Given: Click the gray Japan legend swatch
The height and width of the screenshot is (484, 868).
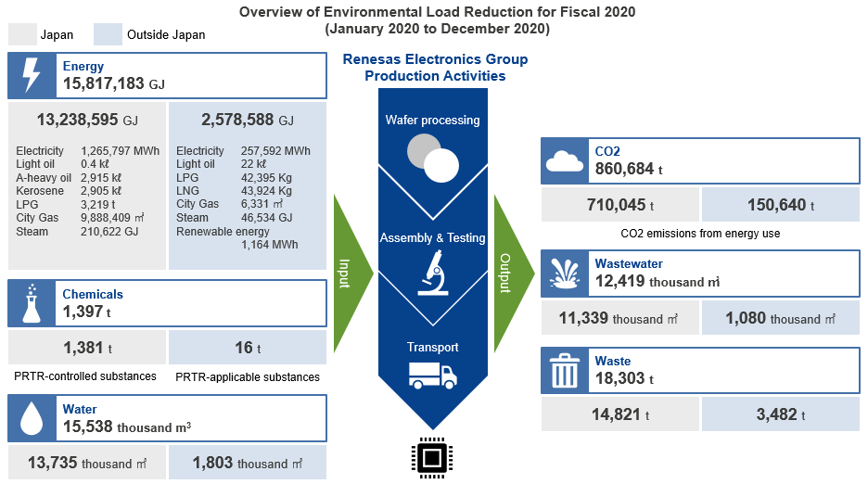Looking at the screenshot, I should [x=22, y=34].
